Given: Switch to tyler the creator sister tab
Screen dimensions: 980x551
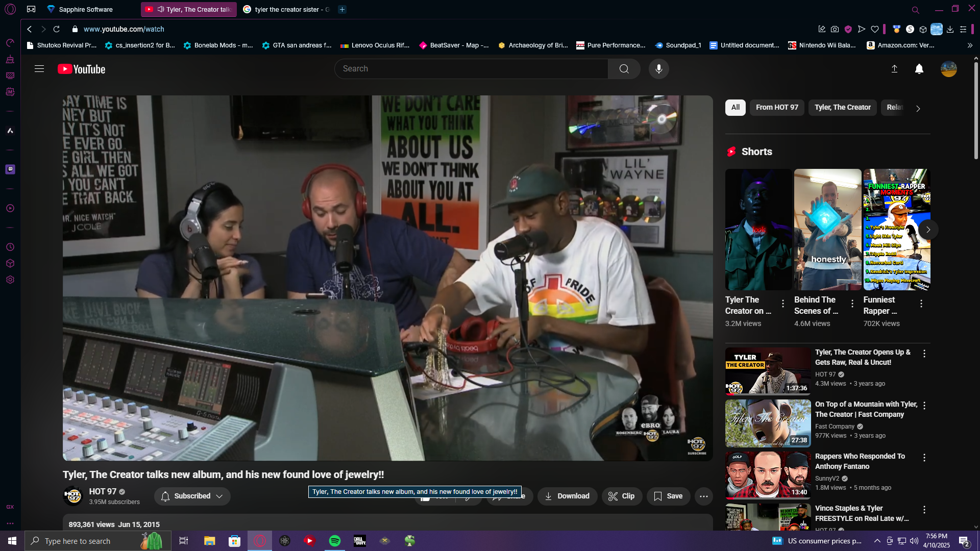Looking at the screenshot, I should pyautogui.click(x=287, y=9).
